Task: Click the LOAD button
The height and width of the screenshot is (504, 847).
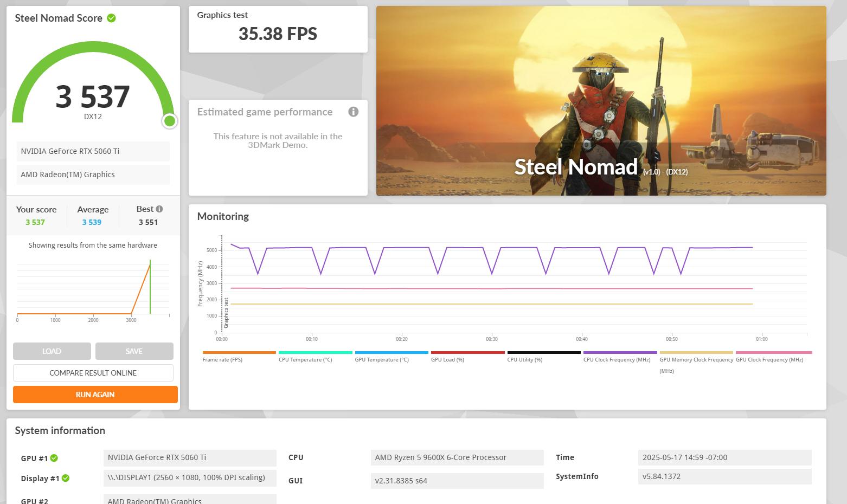Action: [52, 351]
